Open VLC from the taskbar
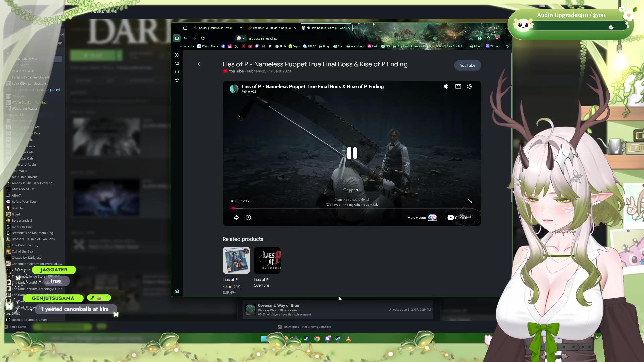 point(348,339)
